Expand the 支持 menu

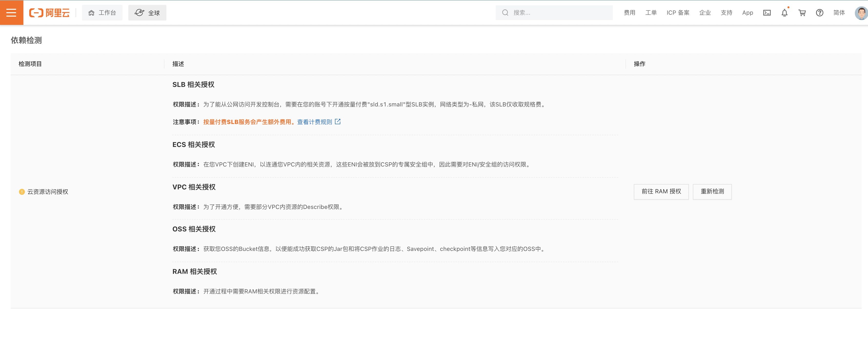point(727,13)
